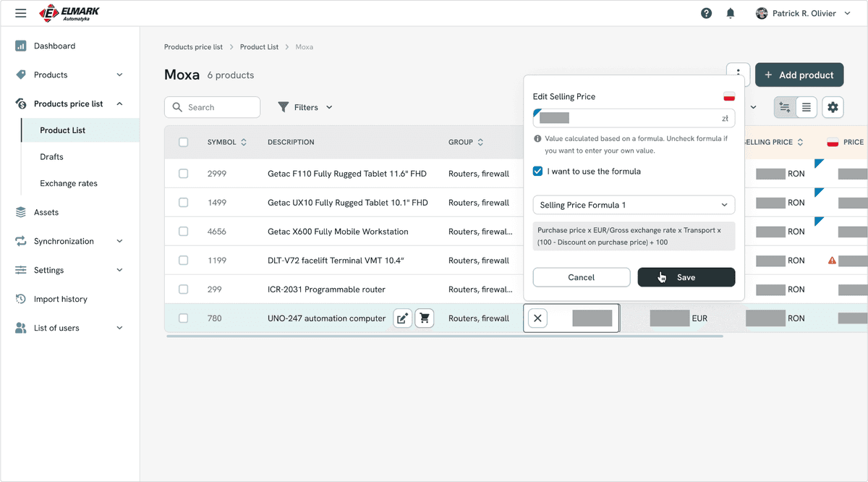Select the UNO-247 row checkbox
The height and width of the screenshot is (482, 868).
click(x=184, y=318)
